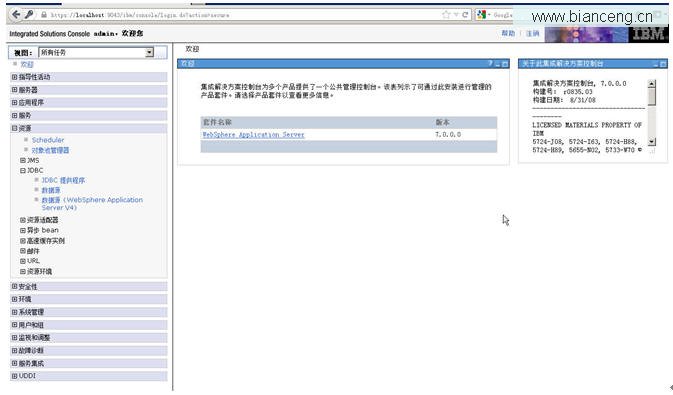Expand the 服务 section

[15, 115]
